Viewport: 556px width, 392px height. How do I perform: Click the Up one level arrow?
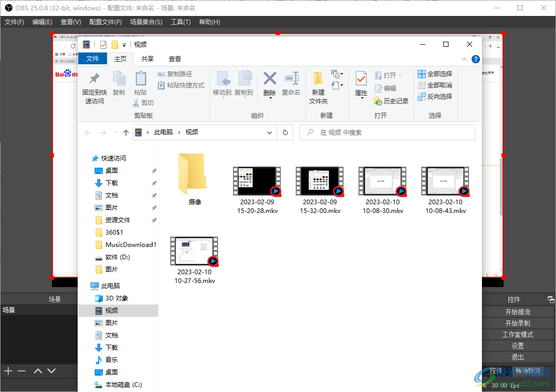(x=126, y=133)
